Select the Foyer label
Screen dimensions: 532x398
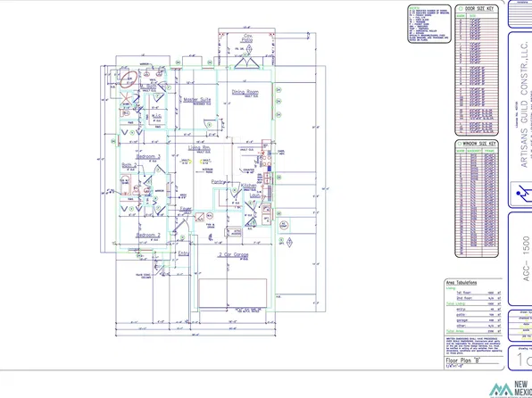click(x=186, y=209)
